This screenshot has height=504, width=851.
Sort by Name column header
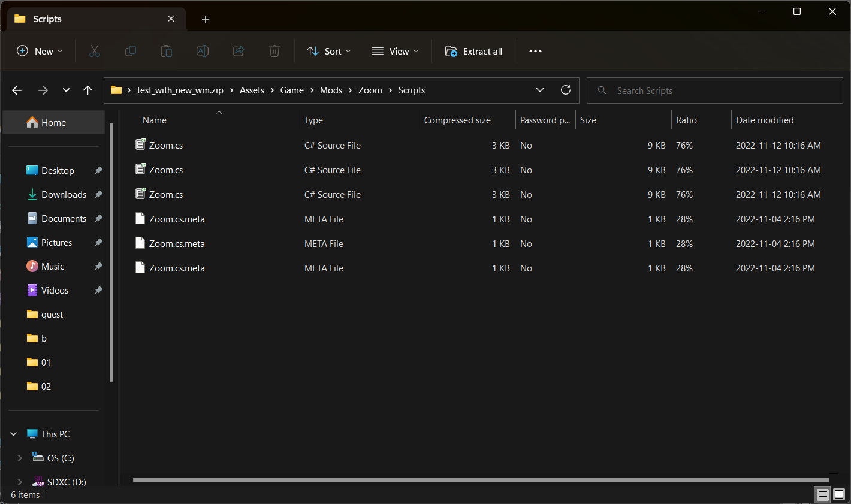point(218,120)
